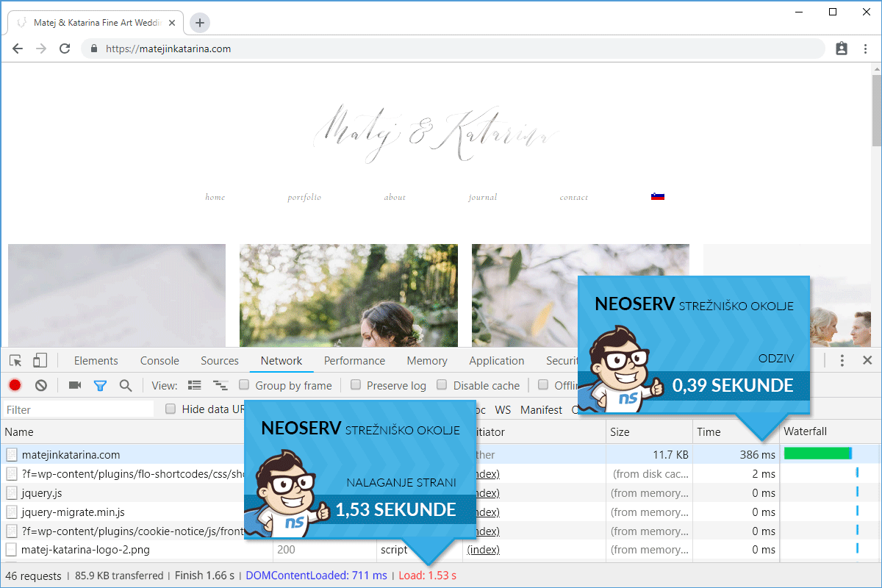Clear the network log
Viewport: 882px width, 588px height.
[x=41, y=385]
